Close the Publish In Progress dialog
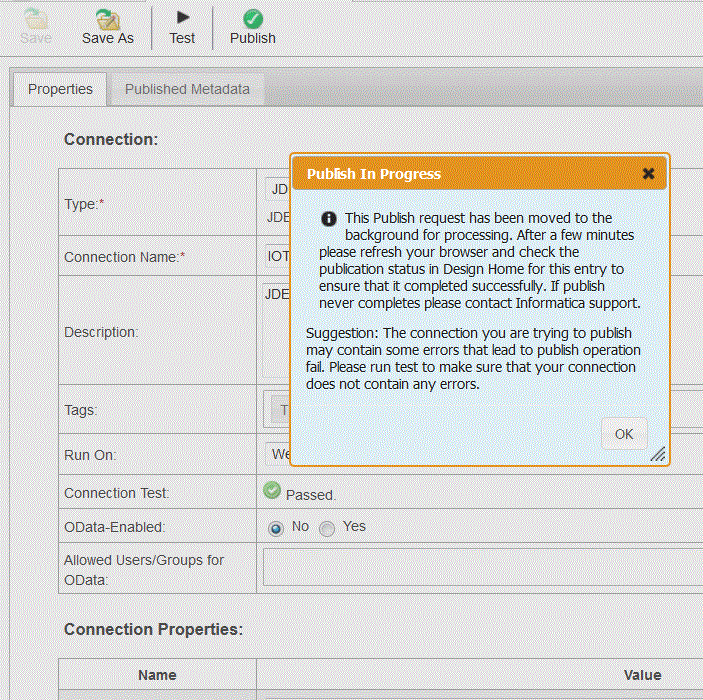Viewport: 703px width, 700px height. pyautogui.click(x=648, y=174)
